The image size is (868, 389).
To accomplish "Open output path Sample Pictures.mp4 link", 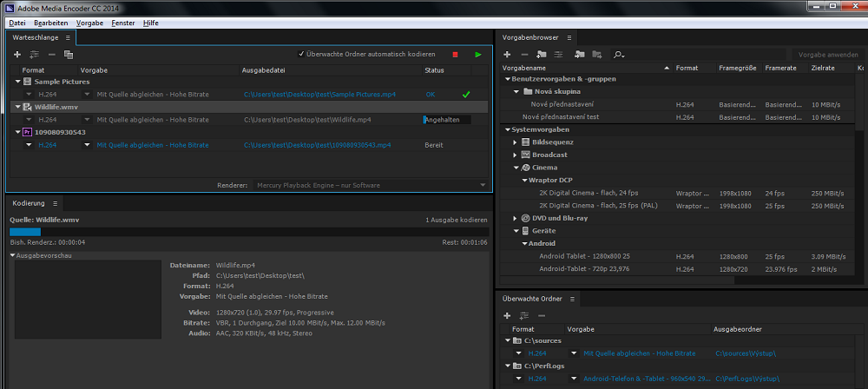I will (x=319, y=94).
